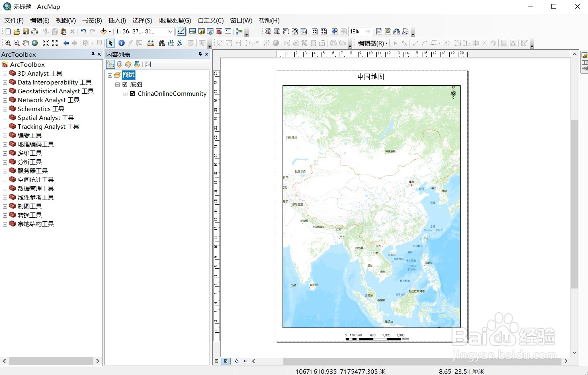
Task: Toggle the 底图 layer checkbox
Action: [x=125, y=84]
